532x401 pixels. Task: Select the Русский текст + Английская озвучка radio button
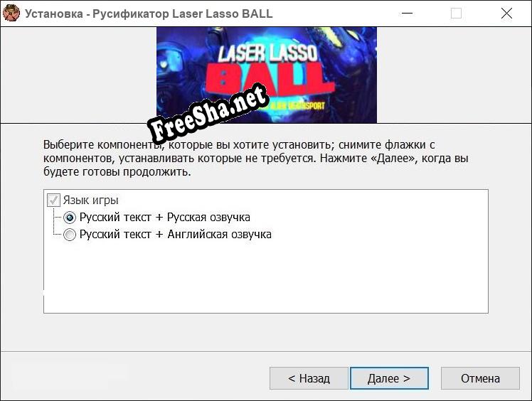pos(70,235)
